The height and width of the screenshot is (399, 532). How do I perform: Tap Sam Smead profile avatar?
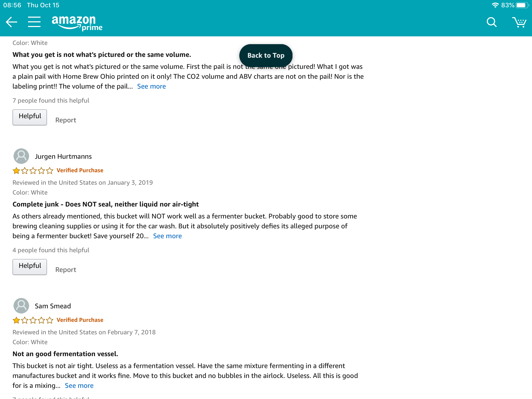tap(21, 306)
